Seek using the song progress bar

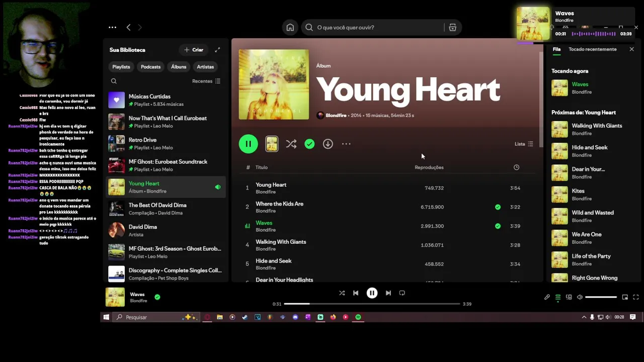tap(372, 304)
